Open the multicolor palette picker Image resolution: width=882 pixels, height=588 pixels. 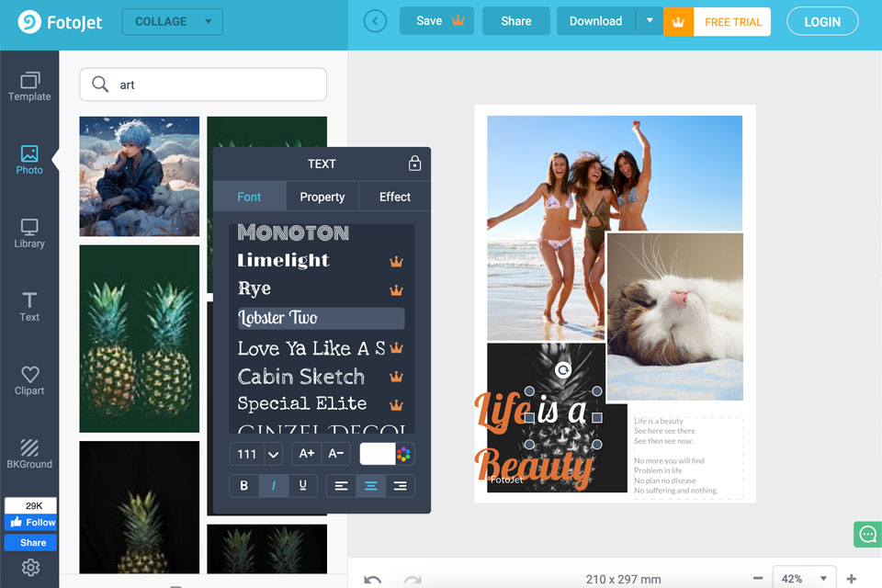404,454
